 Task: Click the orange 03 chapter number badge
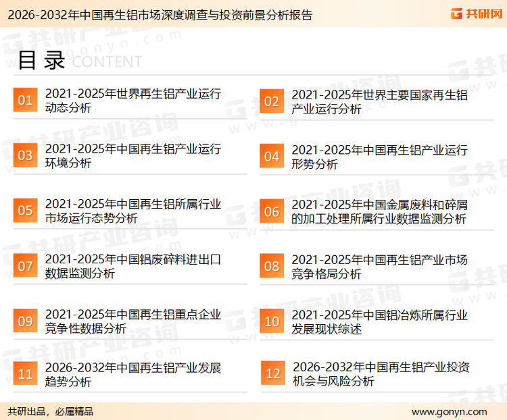25,155
